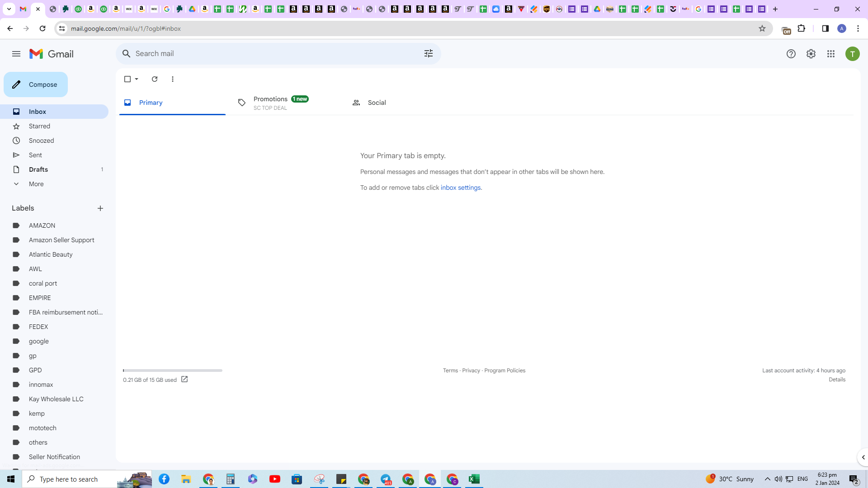Open the Inbox folder
Image resolution: width=868 pixels, height=488 pixels.
click(54, 112)
